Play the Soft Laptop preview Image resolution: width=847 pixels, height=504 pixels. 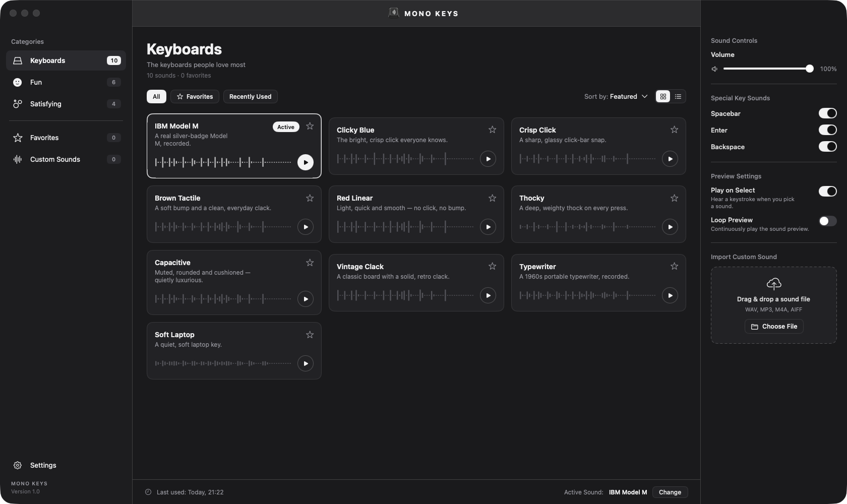coord(306,363)
